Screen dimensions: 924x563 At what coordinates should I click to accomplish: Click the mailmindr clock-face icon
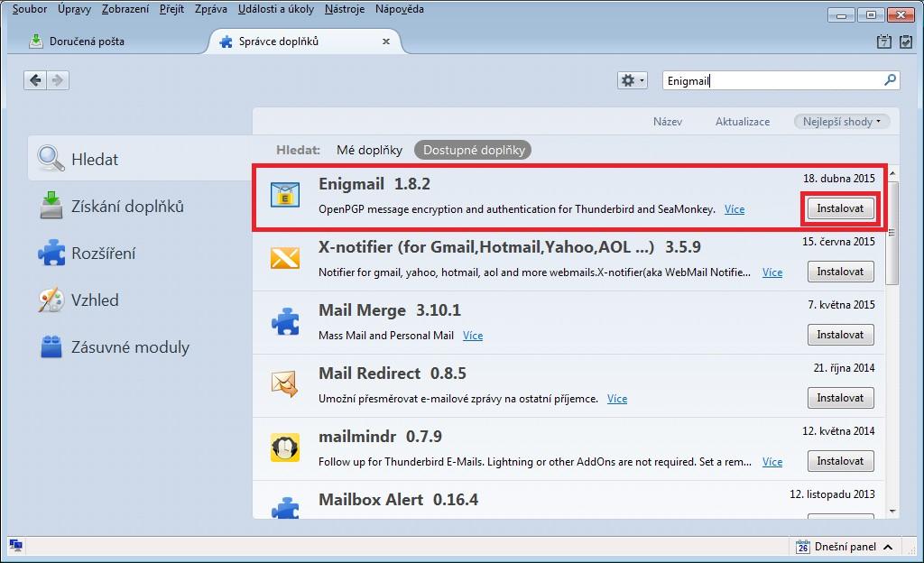(285, 448)
